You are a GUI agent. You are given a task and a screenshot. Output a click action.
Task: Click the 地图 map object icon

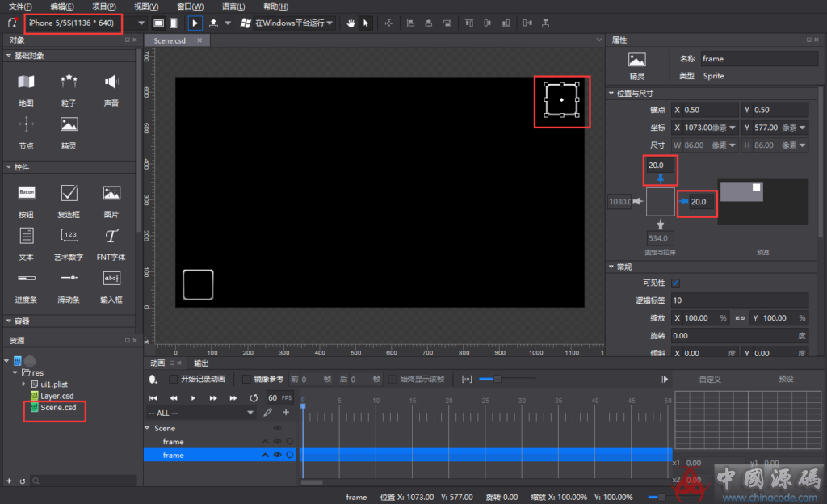click(26, 82)
